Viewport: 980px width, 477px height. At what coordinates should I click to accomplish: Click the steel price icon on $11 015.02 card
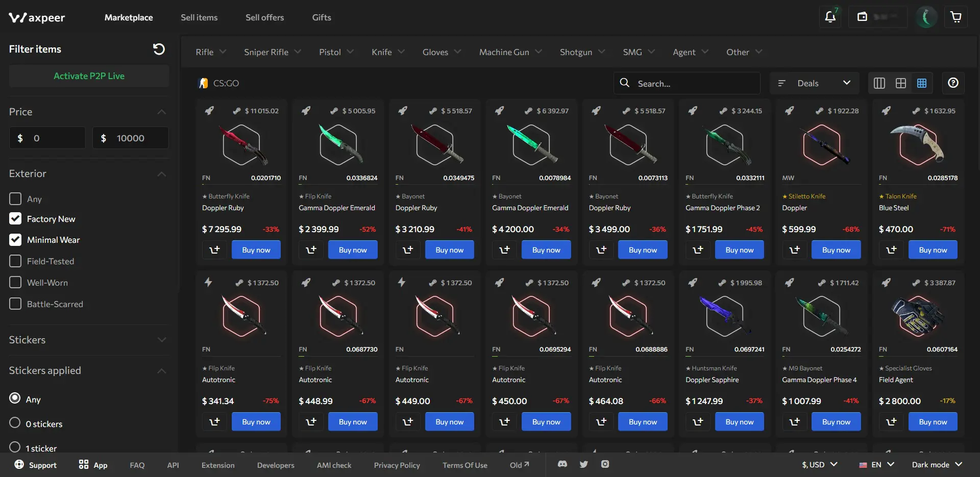(237, 111)
